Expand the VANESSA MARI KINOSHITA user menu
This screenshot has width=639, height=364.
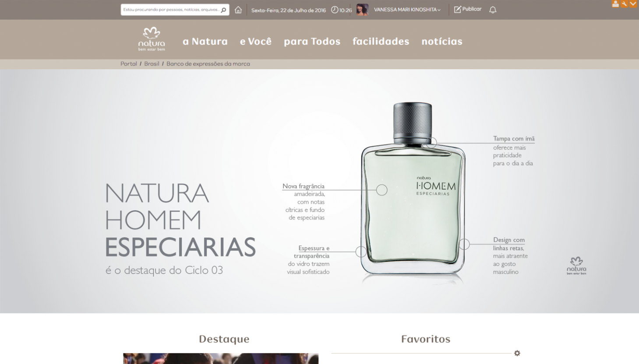coord(407,10)
